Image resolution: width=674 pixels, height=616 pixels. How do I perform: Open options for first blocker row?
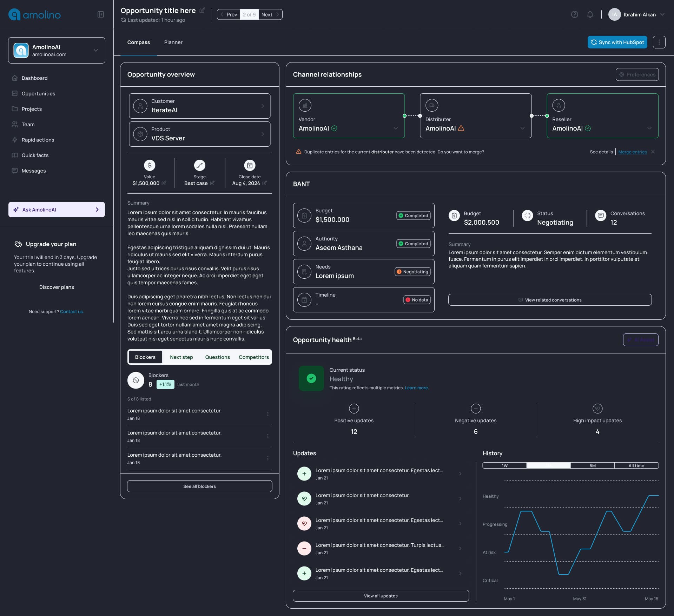click(x=268, y=414)
